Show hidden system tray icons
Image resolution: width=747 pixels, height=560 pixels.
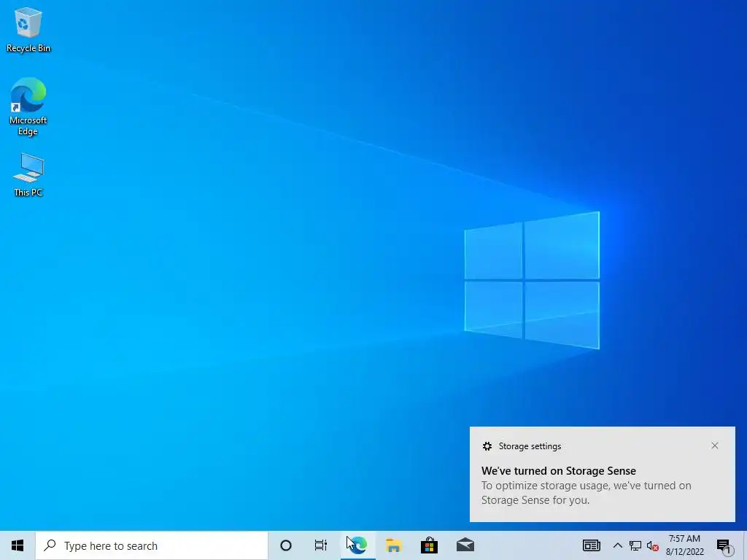click(617, 545)
